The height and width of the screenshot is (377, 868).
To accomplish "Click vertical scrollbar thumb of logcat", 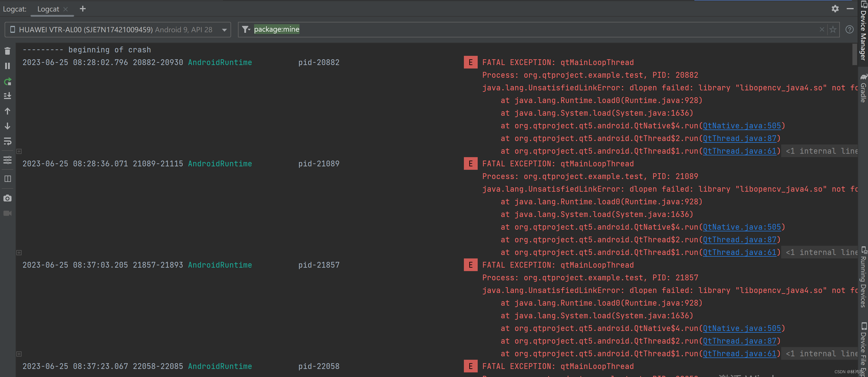I will [x=854, y=54].
